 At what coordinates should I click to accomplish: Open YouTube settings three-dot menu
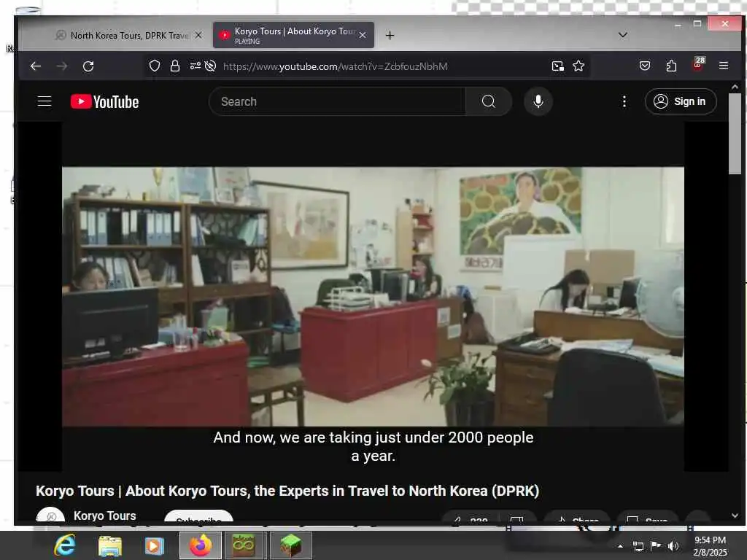click(624, 101)
